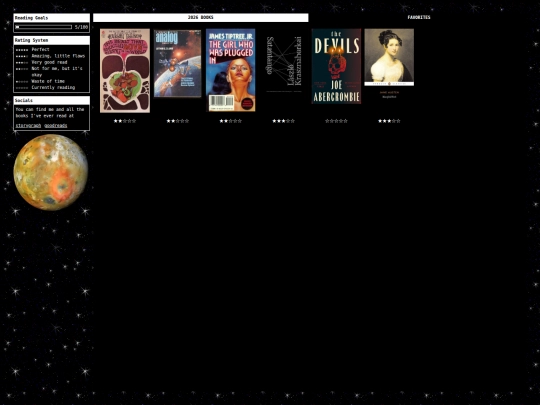The width and height of the screenshot is (540, 405).
Task: Click the star rating under Satantango
Action: [x=283, y=121]
